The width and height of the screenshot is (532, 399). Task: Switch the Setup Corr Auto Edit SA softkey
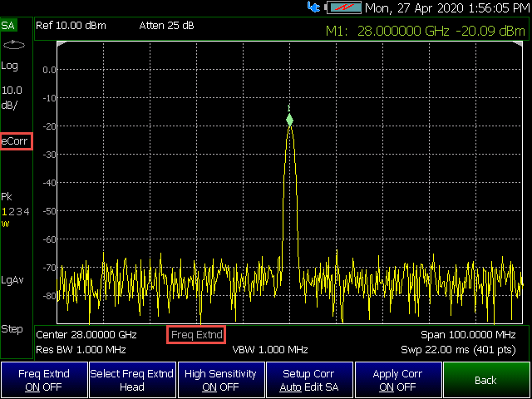click(309, 380)
